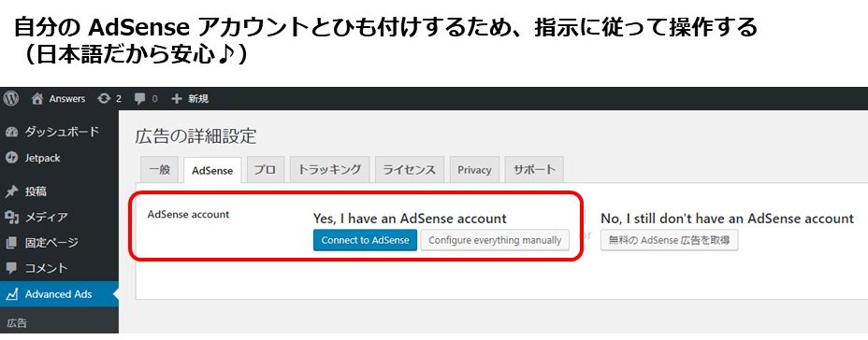868x340 pixels.
Task: Click the plus 新規 icon
Action: (176, 99)
